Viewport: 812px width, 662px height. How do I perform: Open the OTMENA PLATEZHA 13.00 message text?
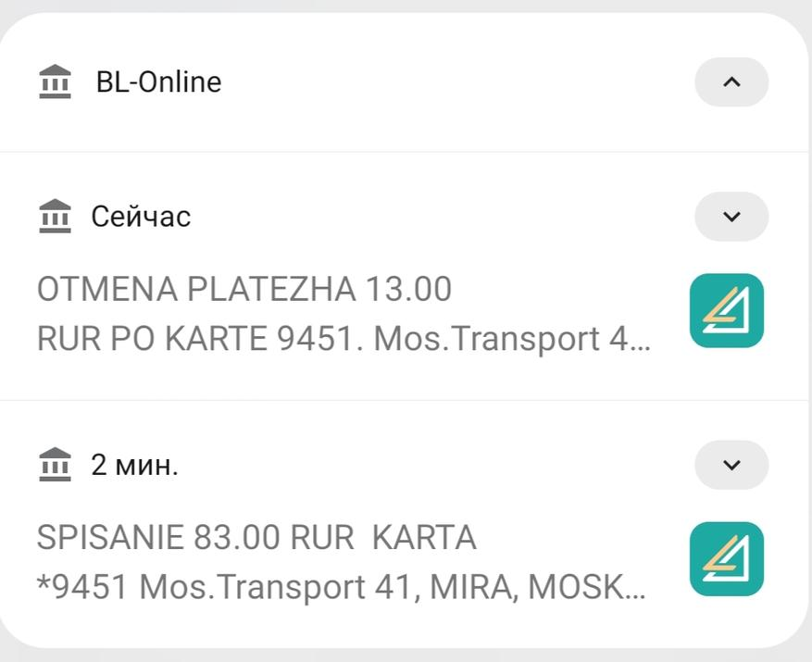(244, 290)
